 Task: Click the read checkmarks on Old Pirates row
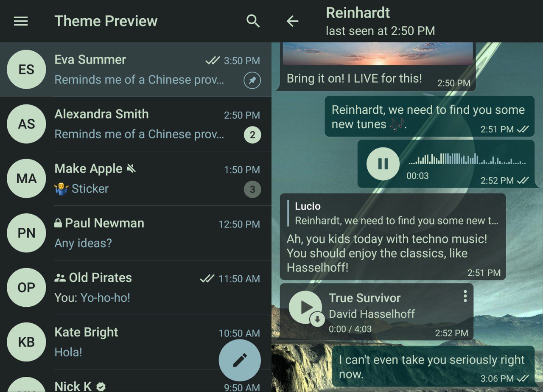[207, 279]
